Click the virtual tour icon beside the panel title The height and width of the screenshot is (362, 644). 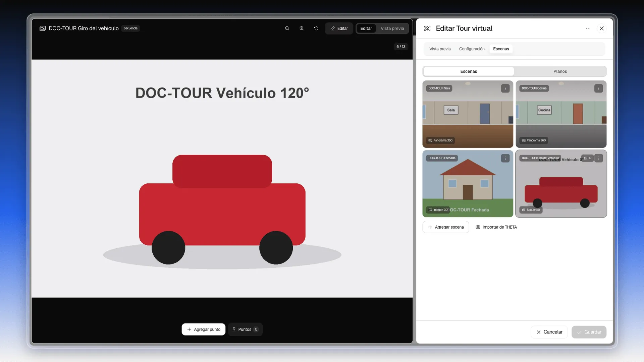[427, 28]
